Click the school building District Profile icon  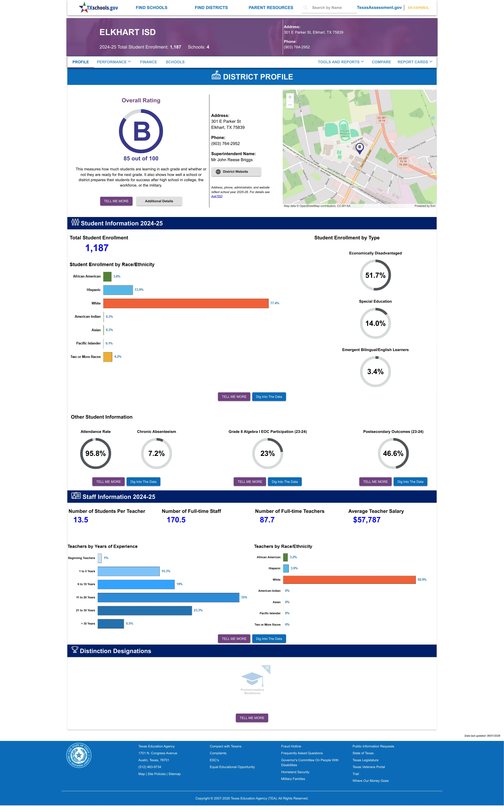coord(216,75)
